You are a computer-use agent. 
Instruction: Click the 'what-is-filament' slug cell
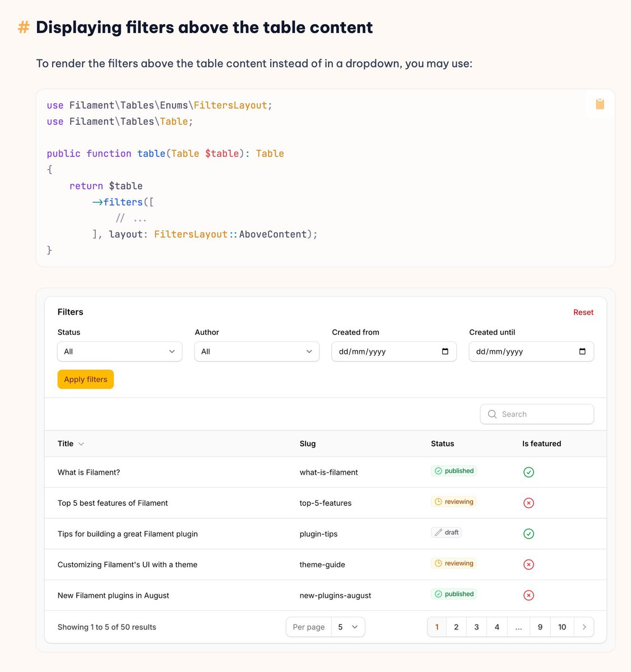click(329, 472)
